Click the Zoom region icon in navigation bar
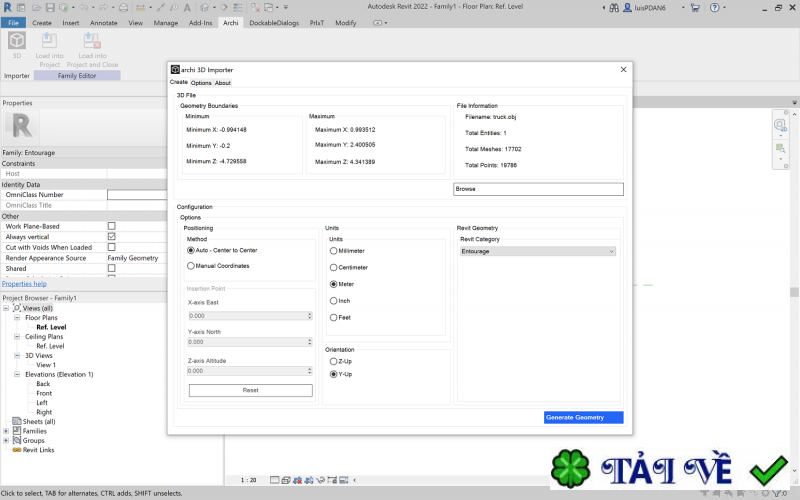The width and height of the screenshot is (800, 500). [x=780, y=148]
